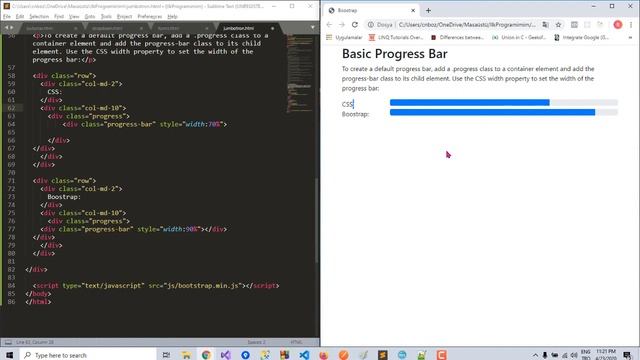Click the Bootstrap progress bar

click(x=504, y=112)
